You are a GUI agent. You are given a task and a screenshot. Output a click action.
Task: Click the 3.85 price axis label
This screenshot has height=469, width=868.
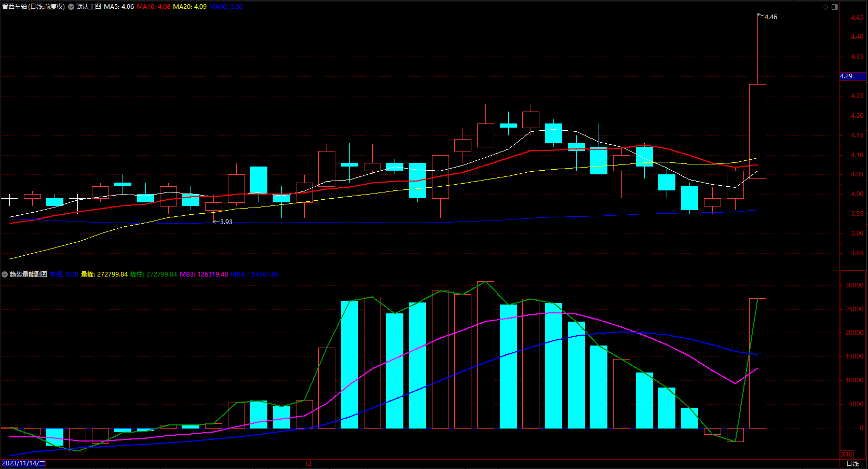tap(857, 253)
